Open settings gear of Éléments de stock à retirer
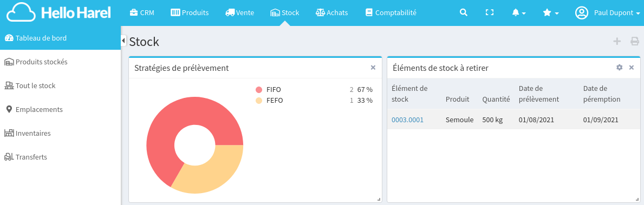The height and width of the screenshot is (205, 644). coord(620,68)
